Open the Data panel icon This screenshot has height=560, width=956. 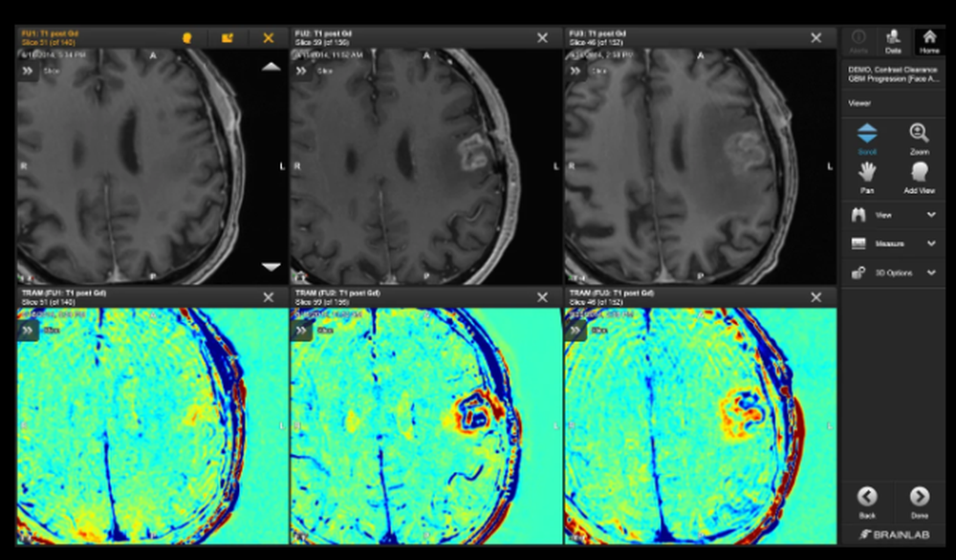(x=894, y=35)
